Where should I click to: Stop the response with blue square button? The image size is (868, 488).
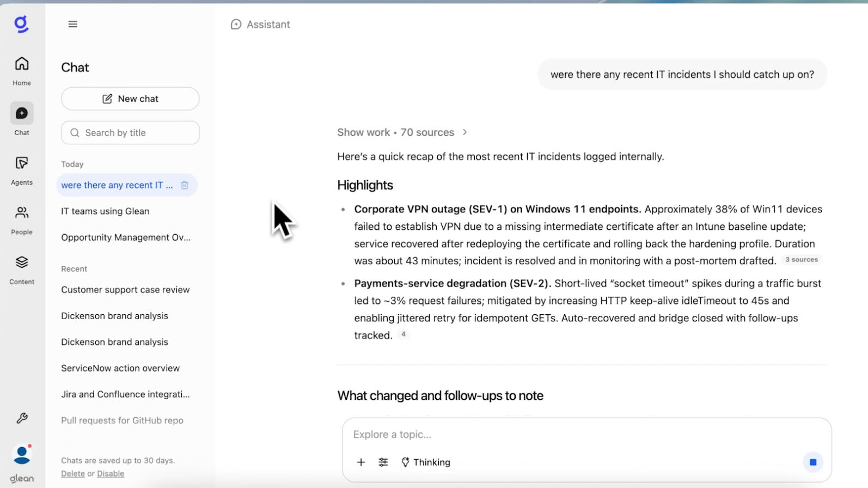tap(813, 462)
